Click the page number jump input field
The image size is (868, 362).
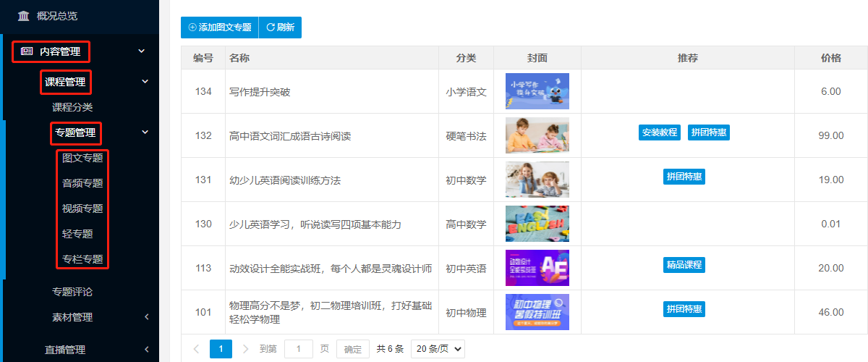[x=299, y=349]
